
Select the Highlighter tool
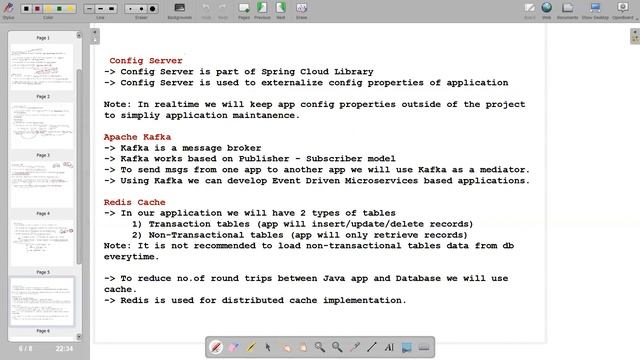click(x=251, y=347)
